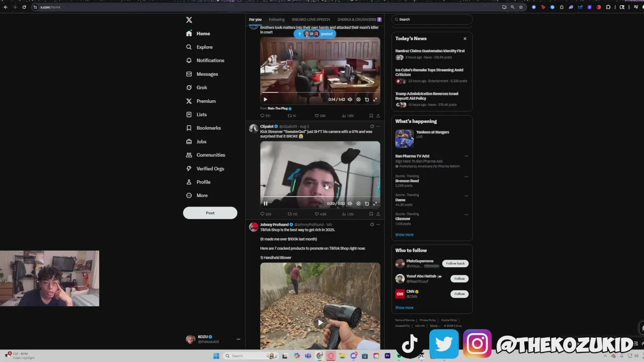Toggle picture-in-picture on courtroom video

click(367, 100)
